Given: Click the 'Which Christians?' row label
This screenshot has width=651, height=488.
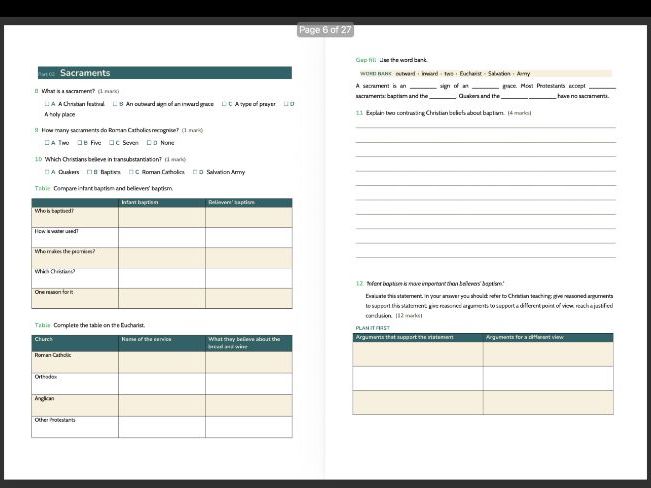Looking at the screenshot, I should point(55,272).
